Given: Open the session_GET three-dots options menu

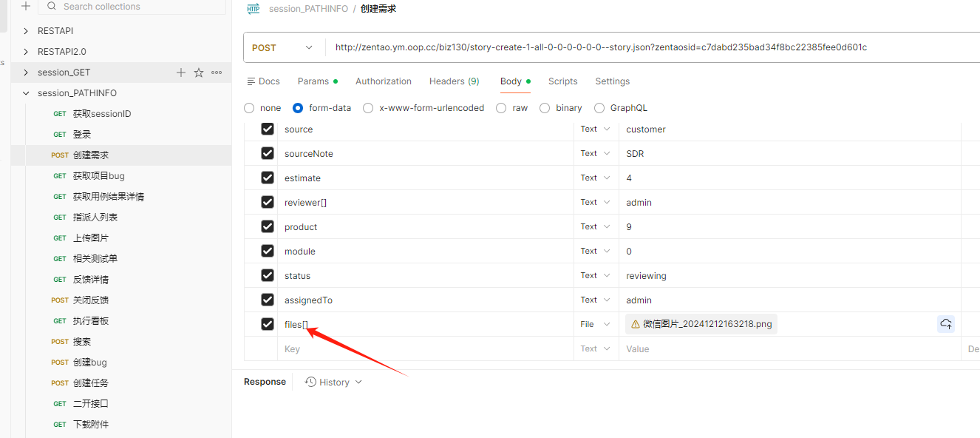Looking at the screenshot, I should [217, 73].
